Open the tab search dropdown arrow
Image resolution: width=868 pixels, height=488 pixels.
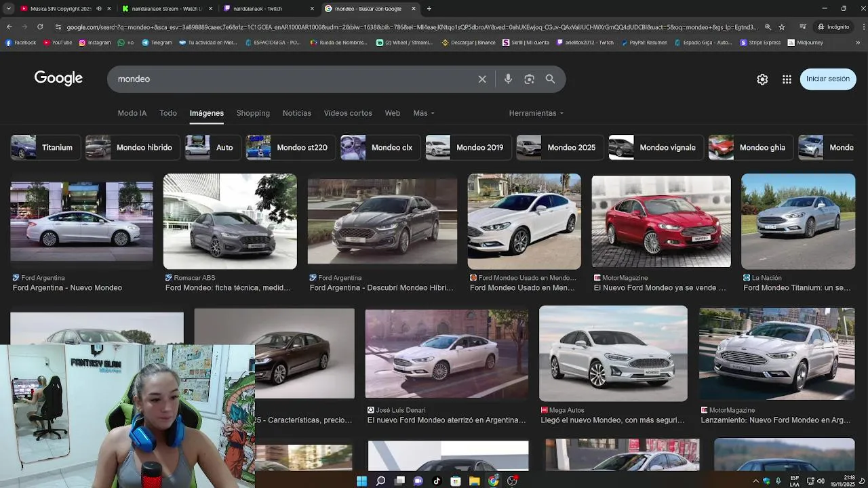tap(8, 9)
